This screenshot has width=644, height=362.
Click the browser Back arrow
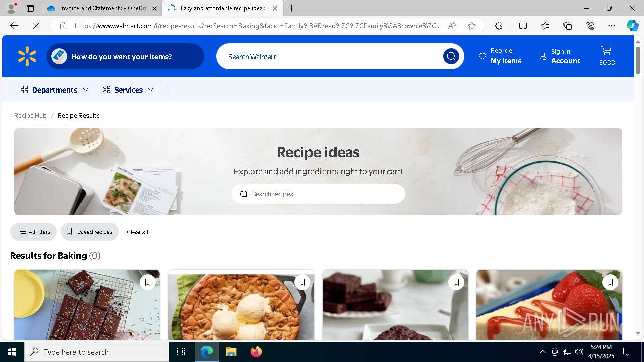(x=14, y=26)
